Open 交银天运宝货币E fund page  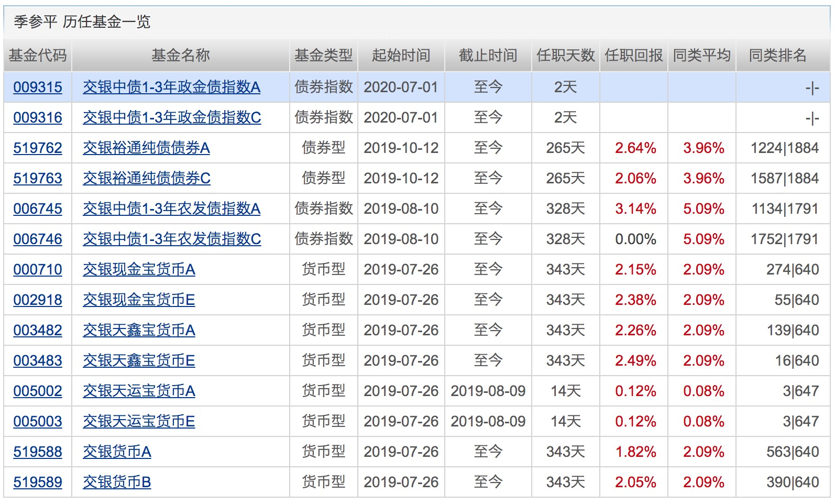coord(139,421)
